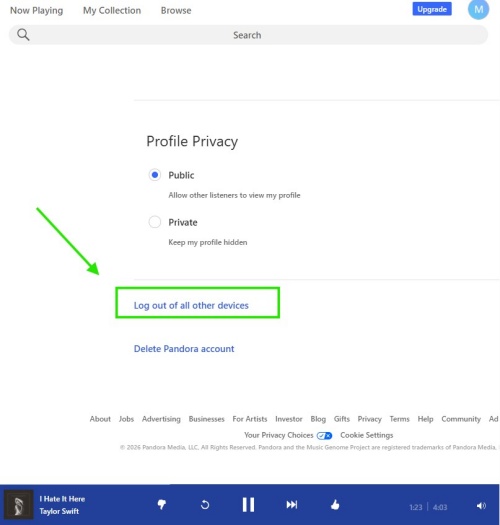Open the About footer link
The width and height of the screenshot is (500, 525).
point(100,419)
